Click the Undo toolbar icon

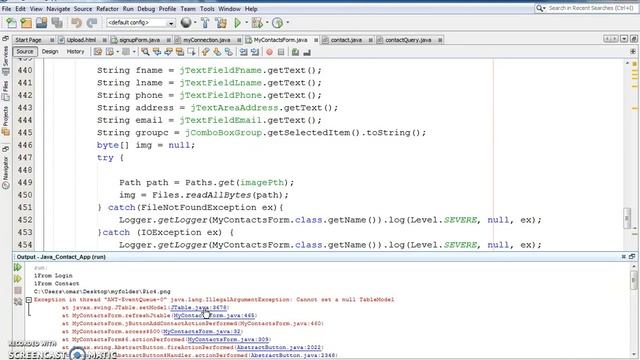(x=76, y=23)
